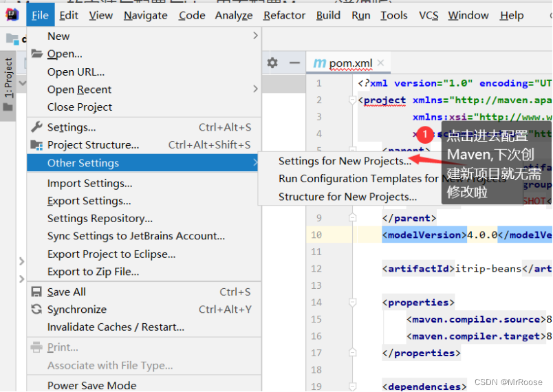This screenshot has height=392, width=553.
Task: Choose Export Project to Eclipse...
Action: 144,254
